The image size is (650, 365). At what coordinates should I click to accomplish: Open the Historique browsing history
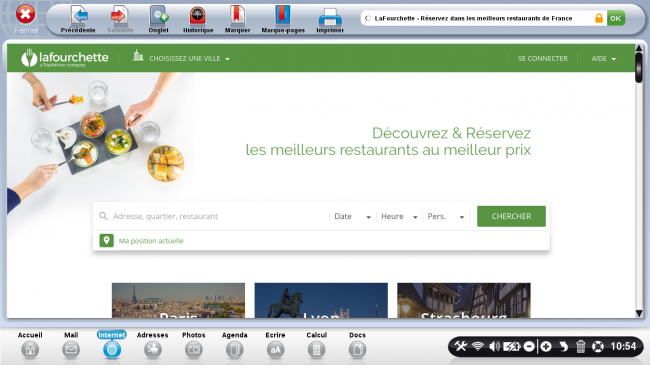198,19
